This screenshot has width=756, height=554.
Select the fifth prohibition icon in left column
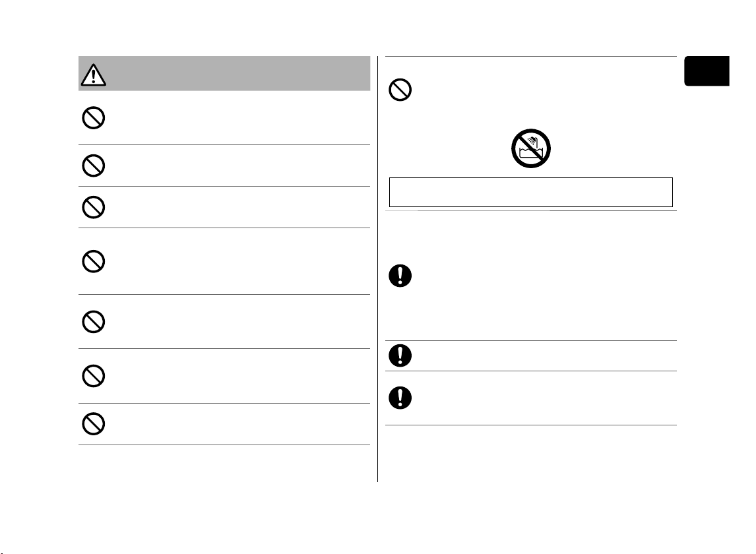pos(94,322)
